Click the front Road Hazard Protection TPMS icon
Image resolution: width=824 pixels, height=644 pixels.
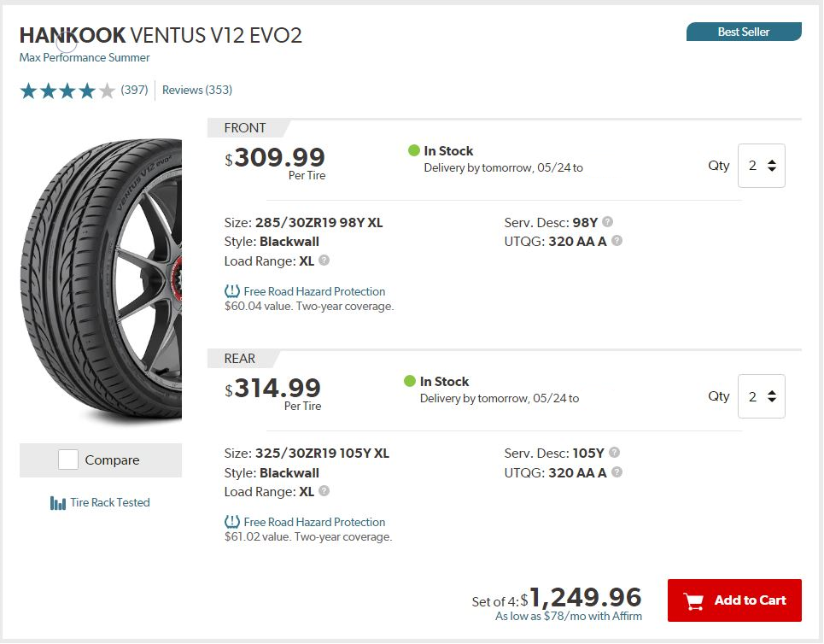[x=231, y=291]
